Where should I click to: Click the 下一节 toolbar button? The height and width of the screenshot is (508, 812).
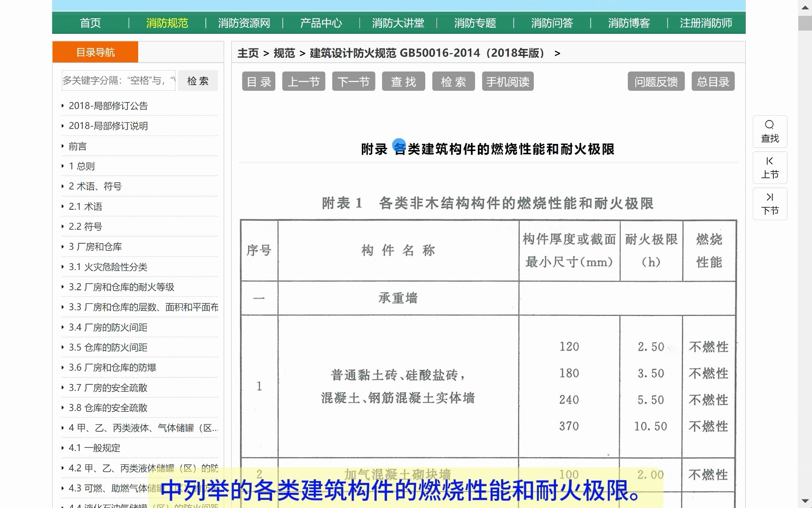pyautogui.click(x=353, y=81)
